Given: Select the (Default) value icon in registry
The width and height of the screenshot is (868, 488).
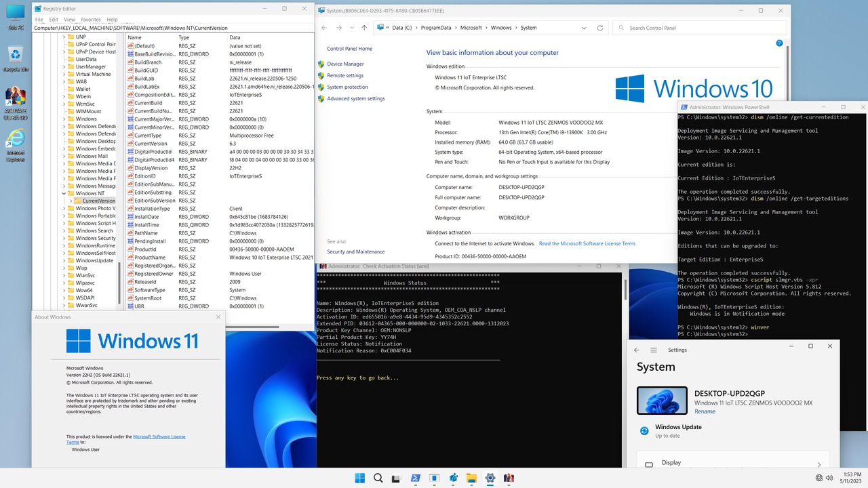Looking at the screenshot, I should [x=130, y=46].
